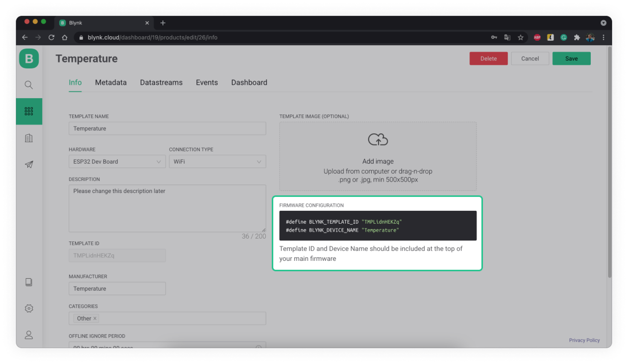628x364 pixels.
Task: Open settings gear icon in sidebar
Action: 29,308
